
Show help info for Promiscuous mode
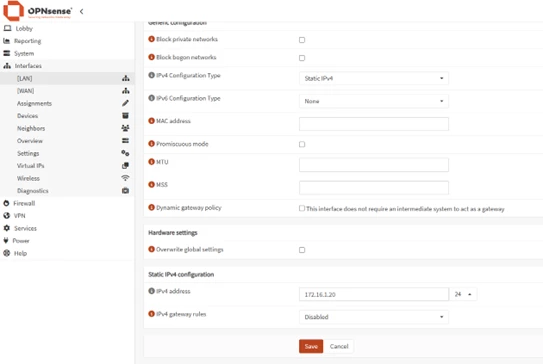pos(151,144)
